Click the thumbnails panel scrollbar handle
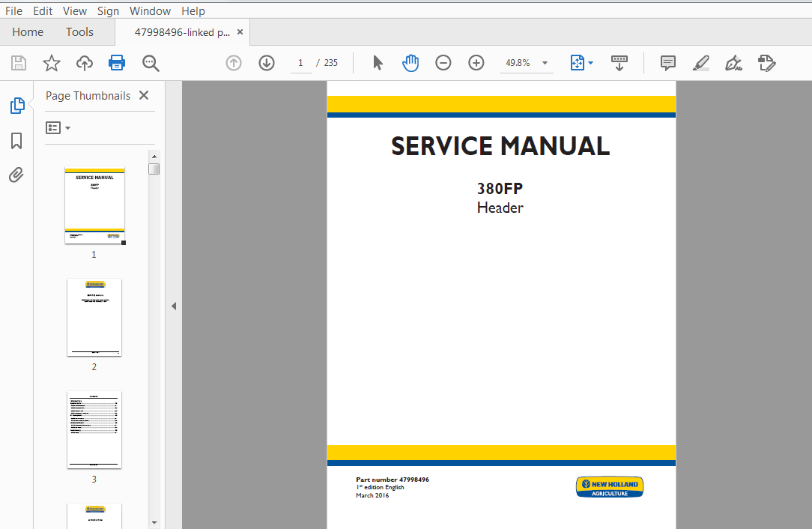812x529 pixels. coord(154,169)
